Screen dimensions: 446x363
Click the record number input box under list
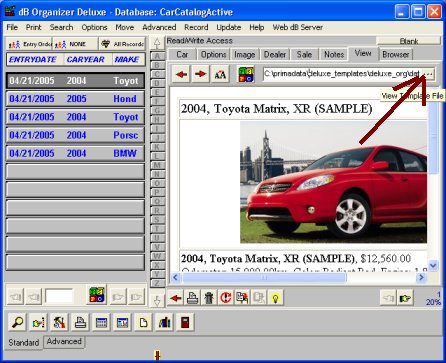point(59,296)
